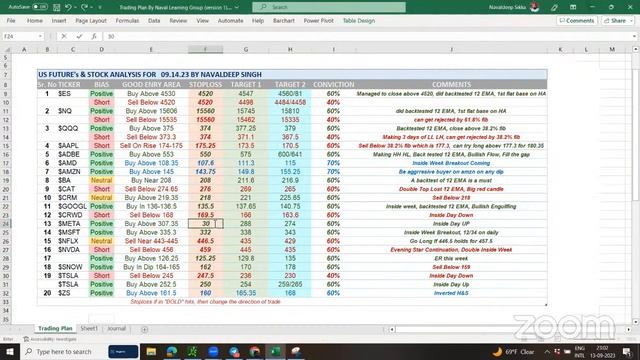Select the Trading Plan sheet tab
Screen dimensions: 640x360
pos(55,328)
